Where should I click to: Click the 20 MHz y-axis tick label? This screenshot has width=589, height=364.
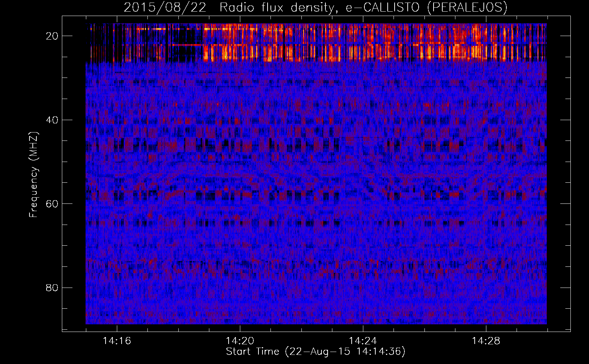[x=52, y=36]
